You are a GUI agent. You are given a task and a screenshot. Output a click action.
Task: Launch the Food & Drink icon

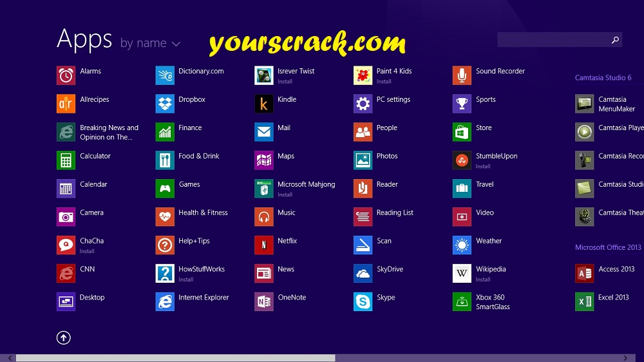pos(165,160)
